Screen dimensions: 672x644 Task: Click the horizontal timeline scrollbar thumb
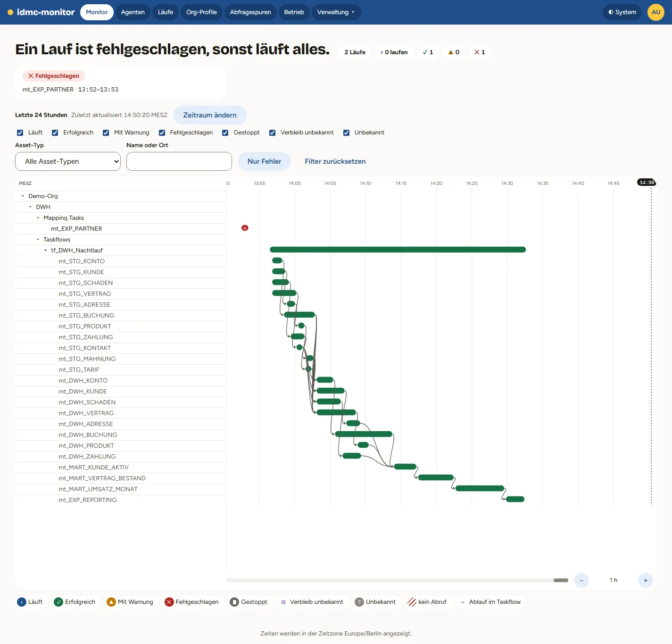pos(561,580)
